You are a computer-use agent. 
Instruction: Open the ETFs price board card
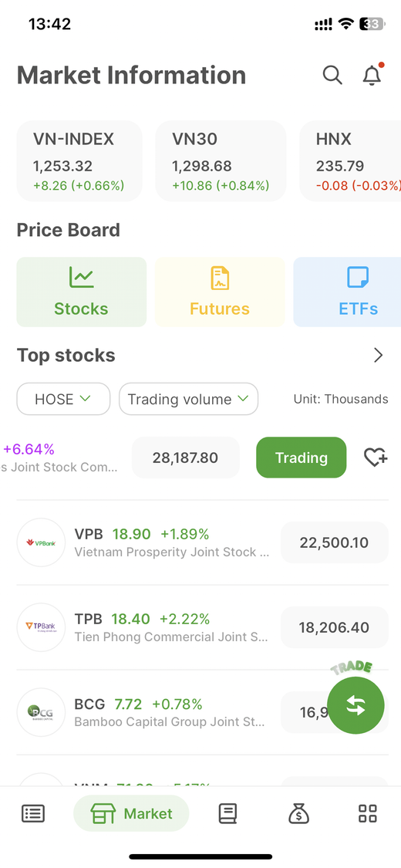(x=347, y=292)
